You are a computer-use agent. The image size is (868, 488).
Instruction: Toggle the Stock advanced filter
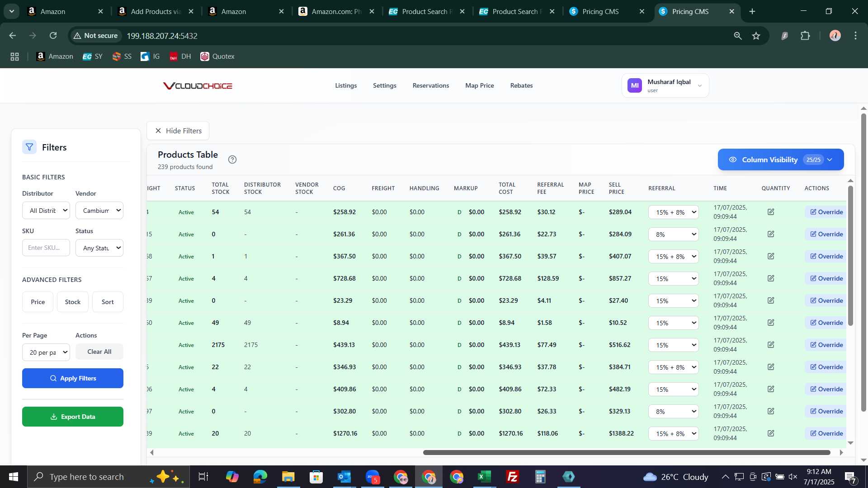click(73, 302)
